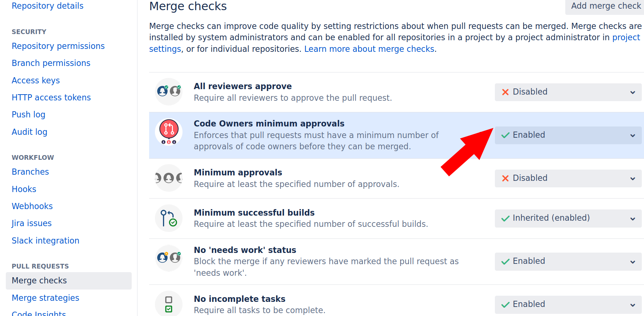The width and height of the screenshot is (644, 316).
Task: Click the Add merge check button
Action: point(606,6)
